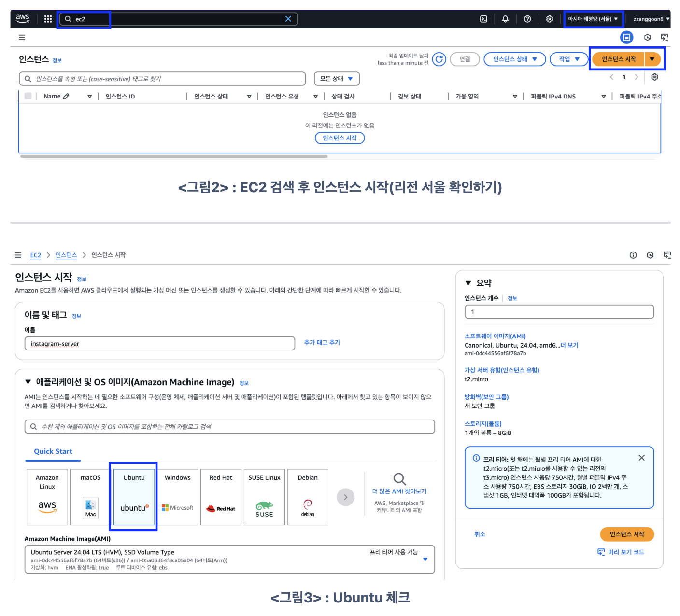680x616 pixels.
Task: Click 더 보기 link in AMI summary
Action: click(x=569, y=345)
